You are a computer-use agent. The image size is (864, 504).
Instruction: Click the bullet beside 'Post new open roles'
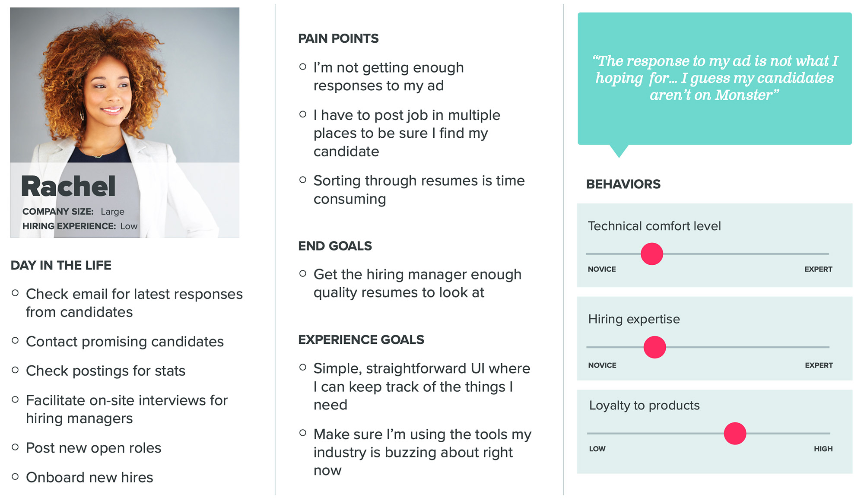15,447
